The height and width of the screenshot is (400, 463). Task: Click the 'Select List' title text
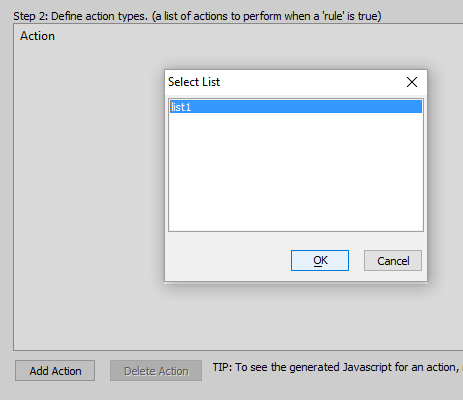[x=194, y=82]
